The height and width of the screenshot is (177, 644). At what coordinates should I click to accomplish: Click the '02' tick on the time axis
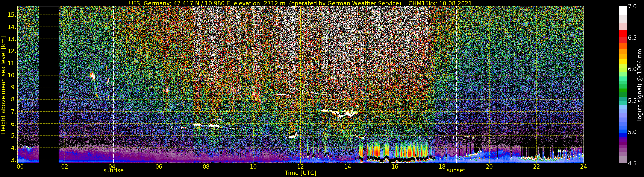pyautogui.click(x=65, y=166)
